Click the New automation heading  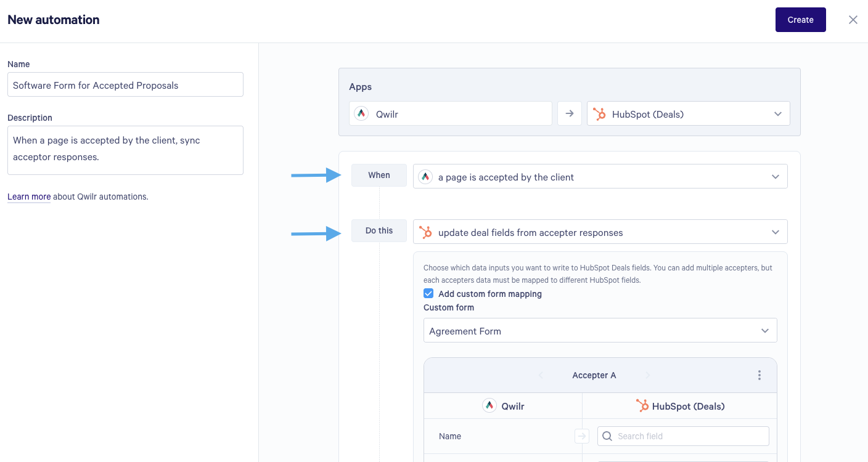[54, 20]
